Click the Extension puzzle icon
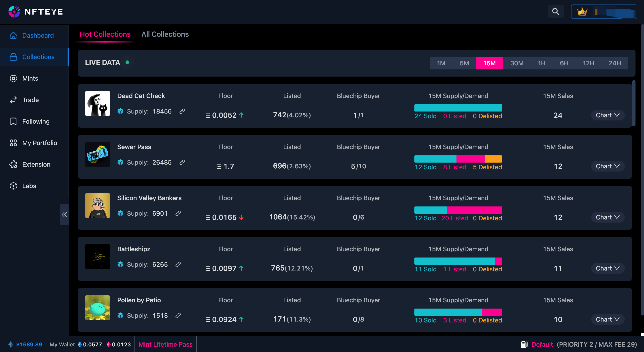The width and height of the screenshot is (644, 352). 13,164
